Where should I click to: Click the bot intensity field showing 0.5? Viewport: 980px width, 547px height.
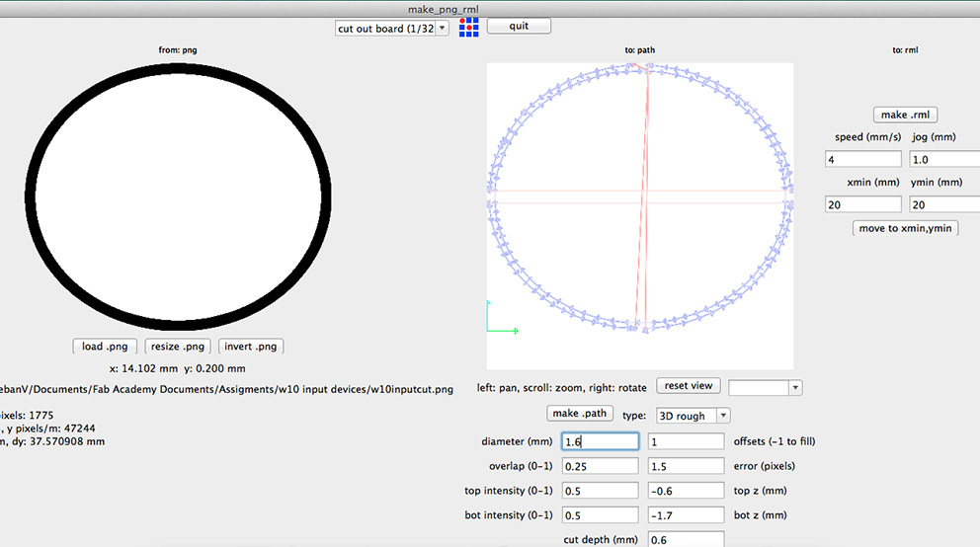tap(600, 514)
